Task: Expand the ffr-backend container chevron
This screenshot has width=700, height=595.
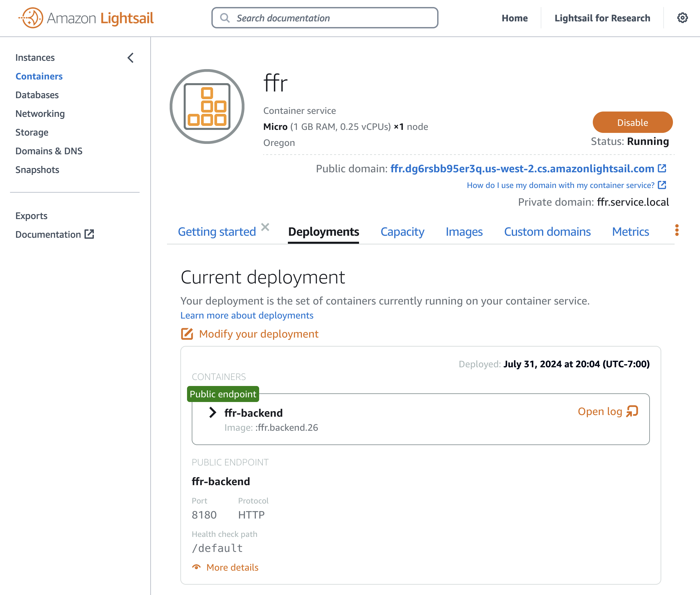Action: pos(212,412)
